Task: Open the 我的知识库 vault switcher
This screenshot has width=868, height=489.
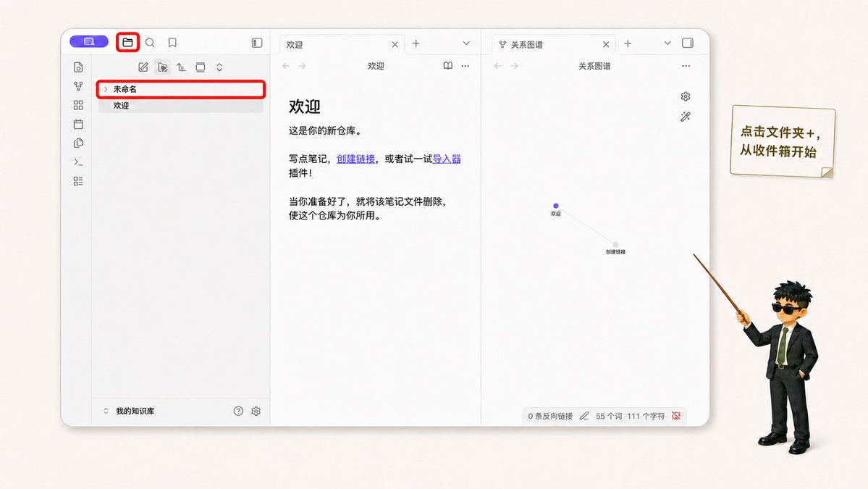Action: tap(129, 411)
